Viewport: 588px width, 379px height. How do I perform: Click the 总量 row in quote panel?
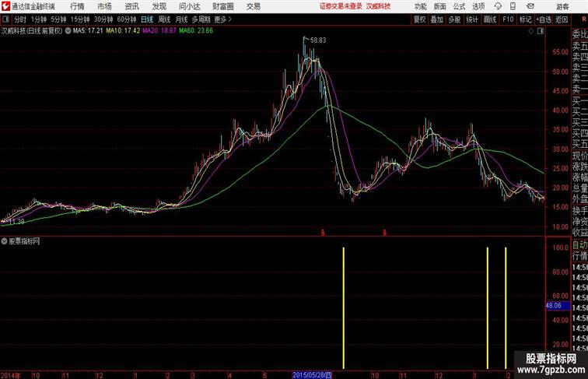[x=579, y=188]
